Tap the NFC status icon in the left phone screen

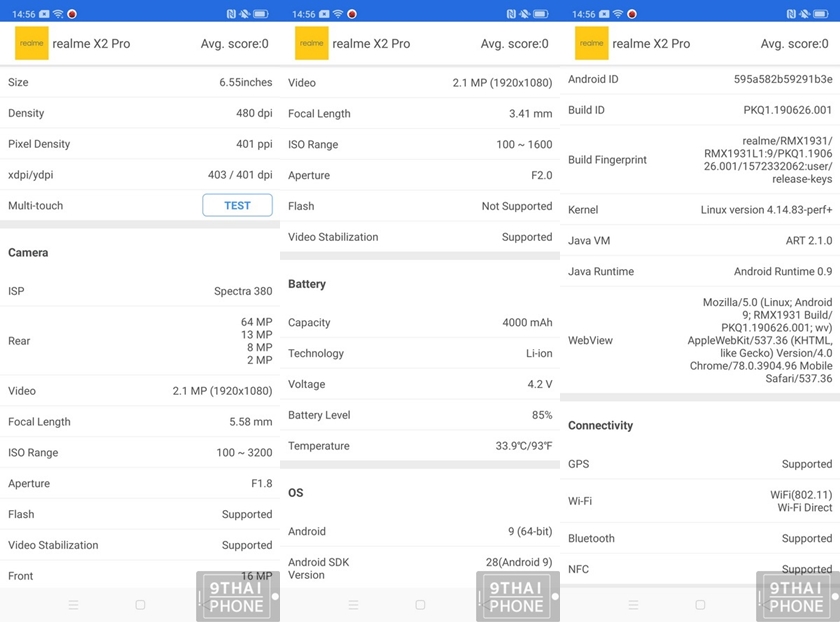pyautogui.click(x=231, y=14)
